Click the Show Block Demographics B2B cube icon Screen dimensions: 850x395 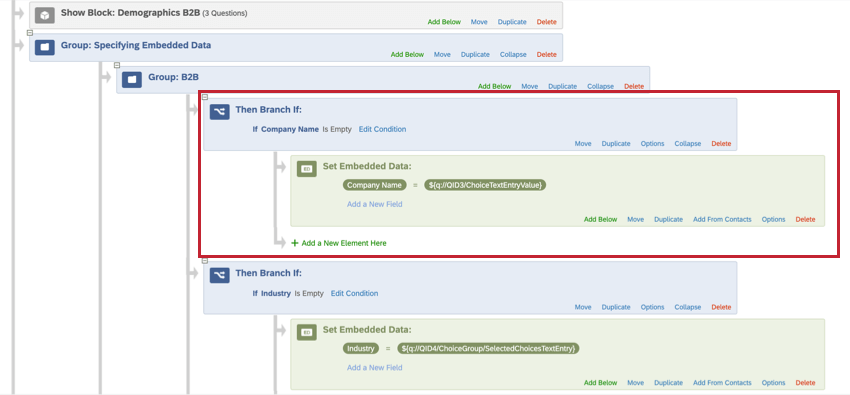(45, 16)
